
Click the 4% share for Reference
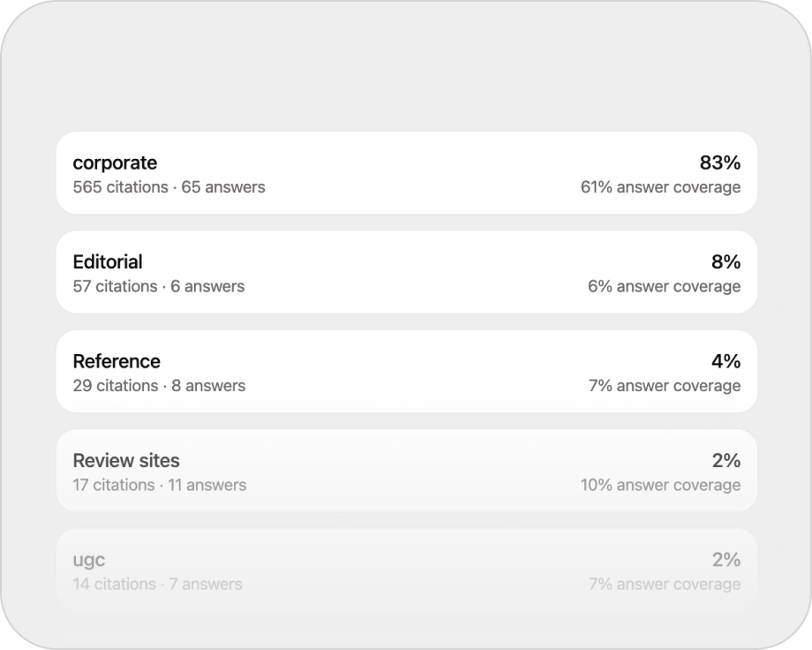click(x=726, y=361)
